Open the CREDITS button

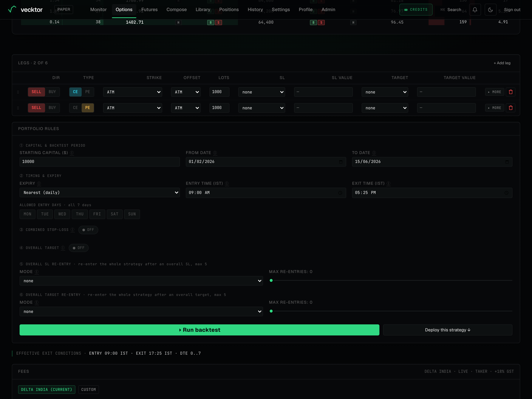[416, 10]
